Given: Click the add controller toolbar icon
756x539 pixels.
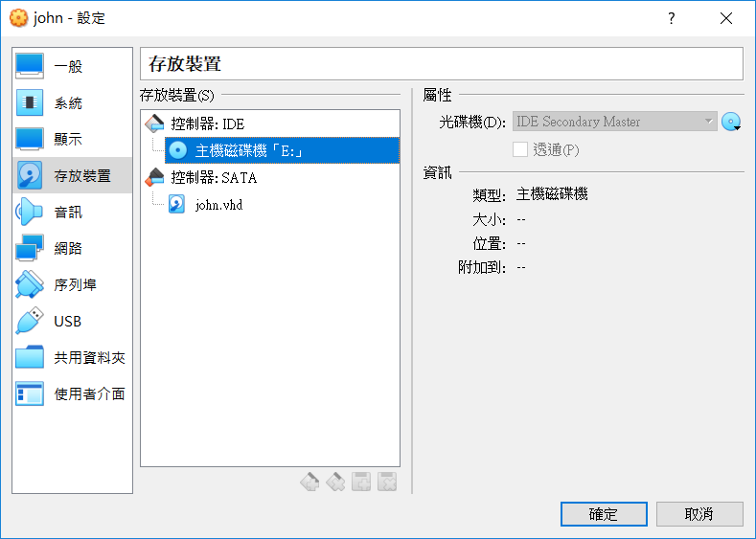Looking at the screenshot, I should click(x=309, y=482).
